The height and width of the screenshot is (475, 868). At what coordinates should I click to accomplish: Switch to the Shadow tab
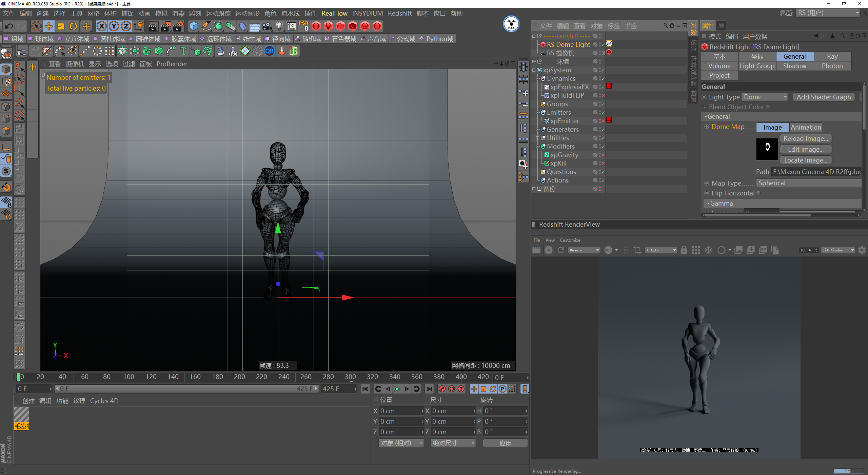[x=794, y=66]
